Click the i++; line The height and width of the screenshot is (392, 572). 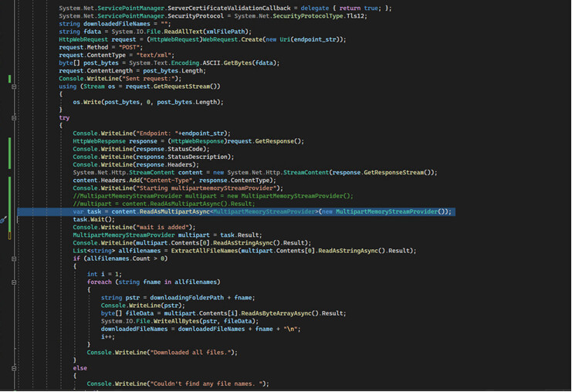tap(107, 337)
